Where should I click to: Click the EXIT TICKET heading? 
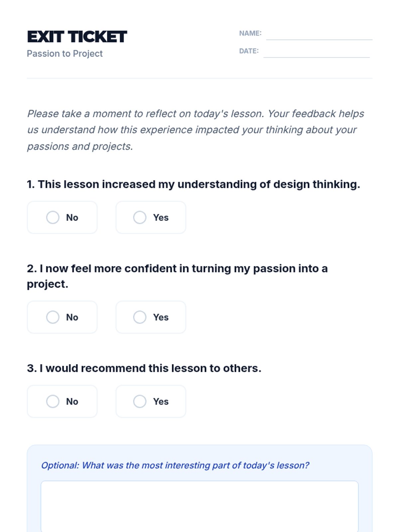coord(77,37)
